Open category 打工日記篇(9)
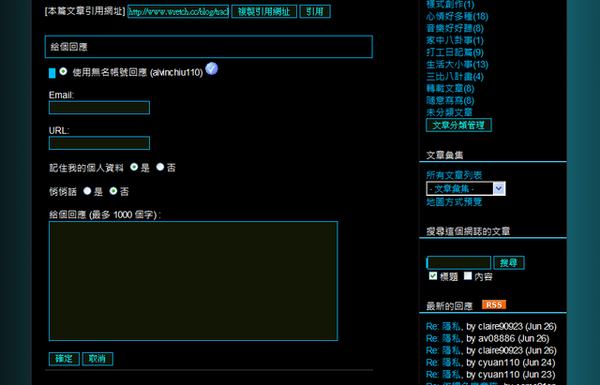This screenshot has width=600, height=385. 455,52
